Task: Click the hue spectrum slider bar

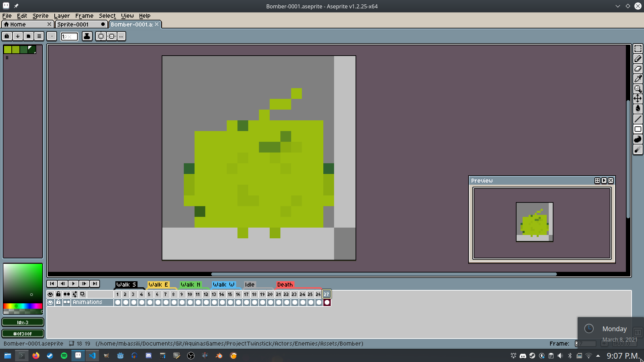Action: coord(22,306)
